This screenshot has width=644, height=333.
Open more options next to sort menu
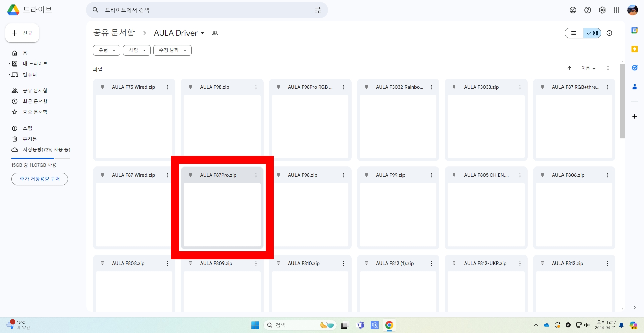(x=608, y=68)
